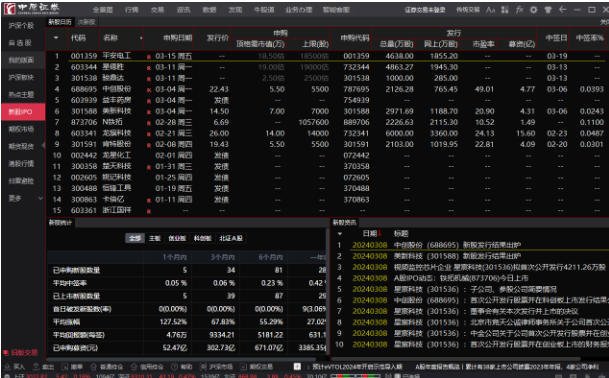The height and width of the screenshot is (378, 609).
Task: Click stock code 688695 in row 4
Action: (84, 89)
